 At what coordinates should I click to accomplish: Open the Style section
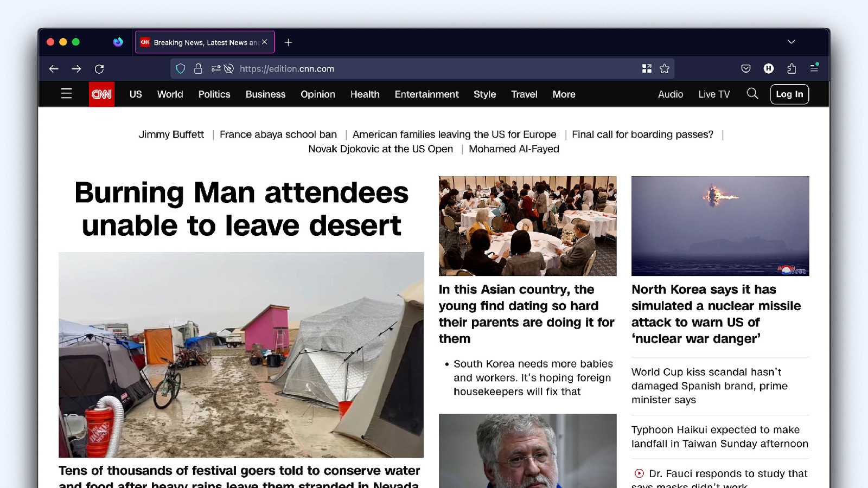485,94
